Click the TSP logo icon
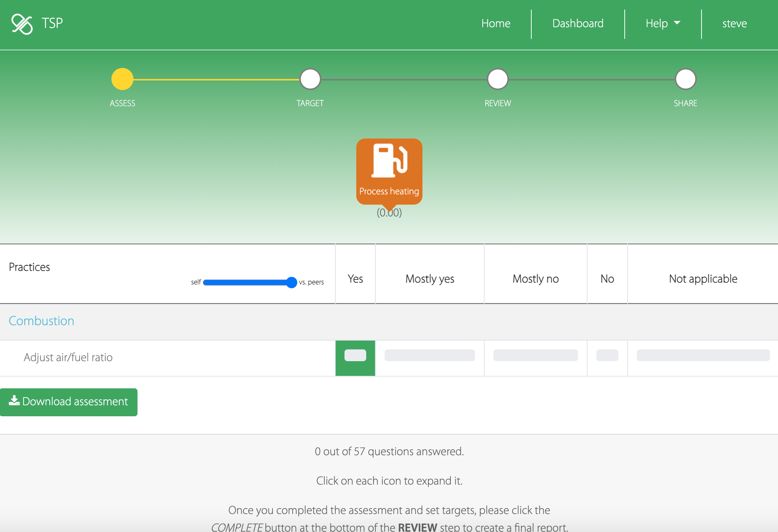 click(x=22, y=24)
